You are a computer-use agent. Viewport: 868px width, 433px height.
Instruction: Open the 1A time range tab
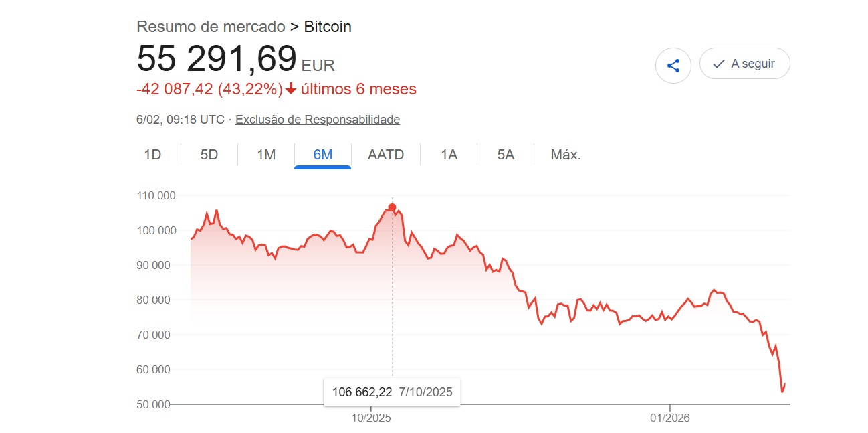point(449,155)
